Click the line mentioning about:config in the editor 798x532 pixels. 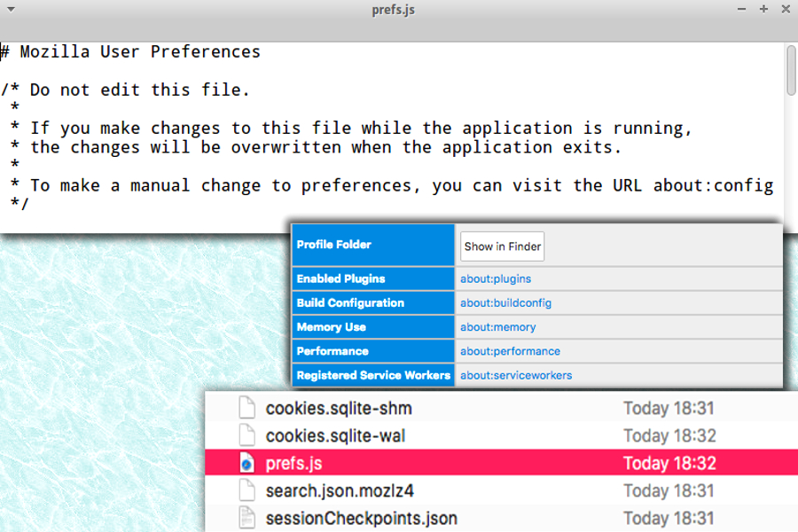(x=392, y=186)
